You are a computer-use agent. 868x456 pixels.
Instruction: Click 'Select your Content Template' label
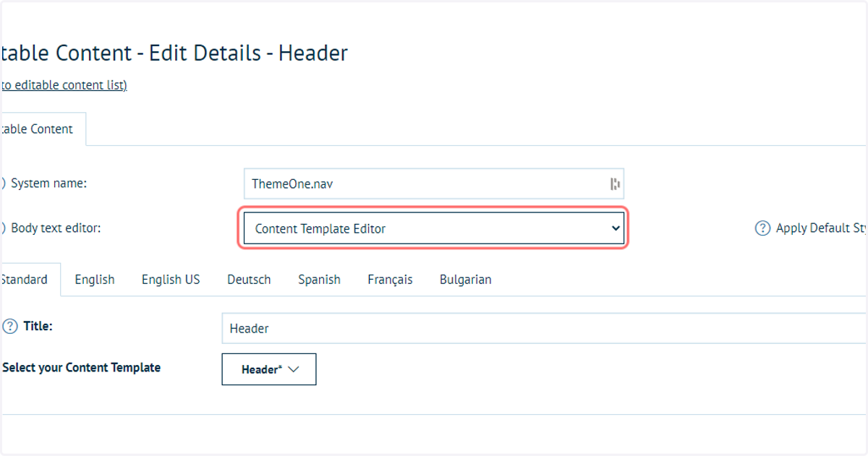pos(81,368)
